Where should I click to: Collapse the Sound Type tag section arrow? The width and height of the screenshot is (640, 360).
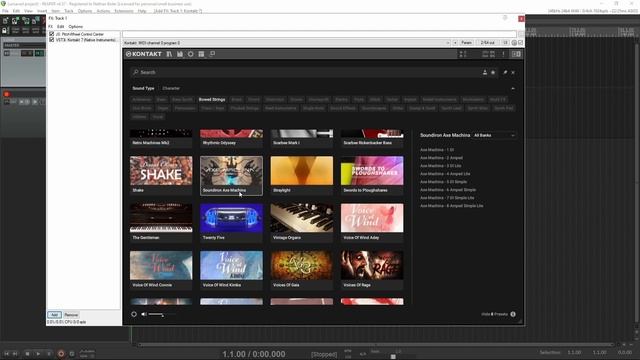point(513,88)
